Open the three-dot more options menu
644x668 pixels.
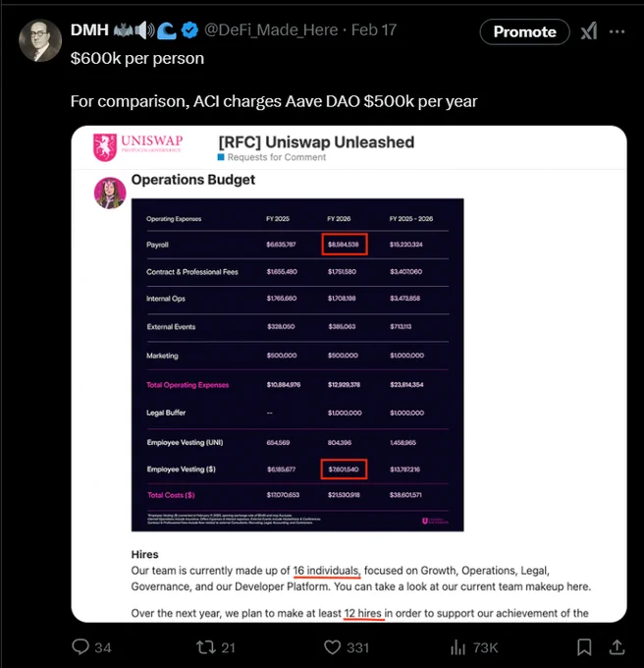pos(617,31)
